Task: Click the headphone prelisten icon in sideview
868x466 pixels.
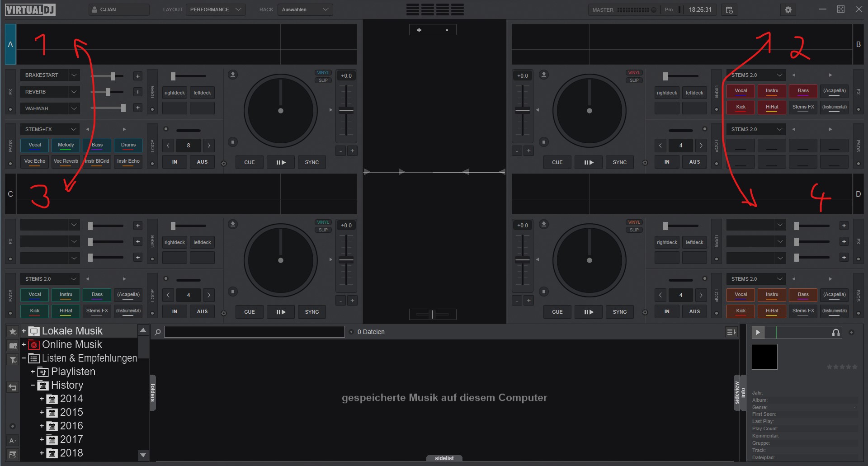Action: click(835, 332)
